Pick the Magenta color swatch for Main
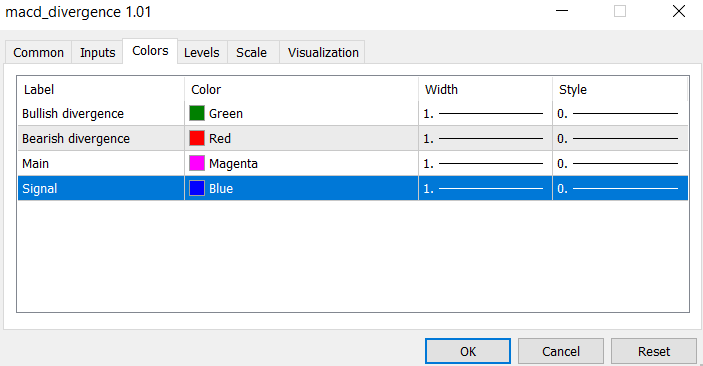The image size is (703, 366). click(x=197, y=163)
